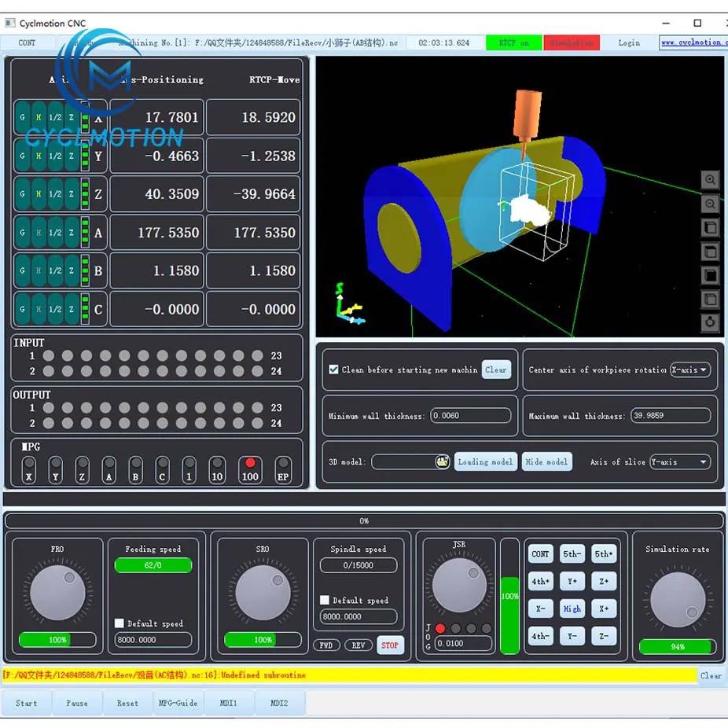Click the Simulation rate knob dial
Screen dimensions: 728x728
(678, 599)
